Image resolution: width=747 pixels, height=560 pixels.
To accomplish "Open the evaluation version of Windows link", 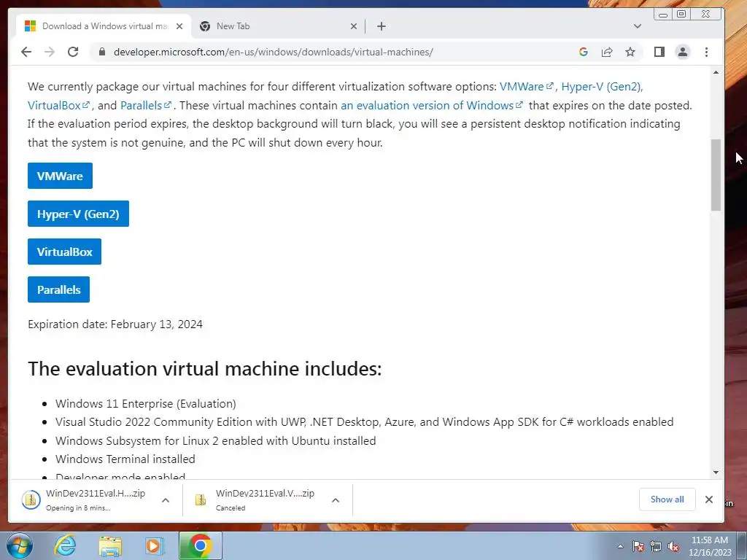I will point(432,105).
